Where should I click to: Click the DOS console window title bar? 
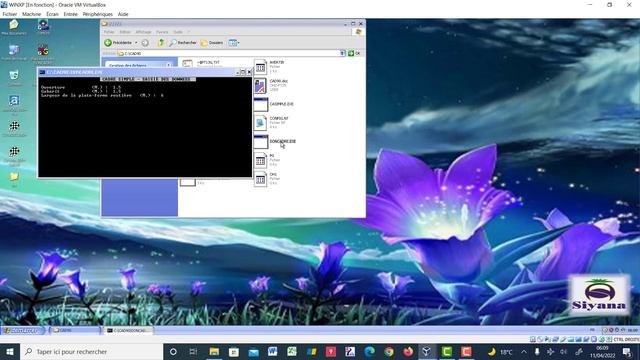point(139,72)
